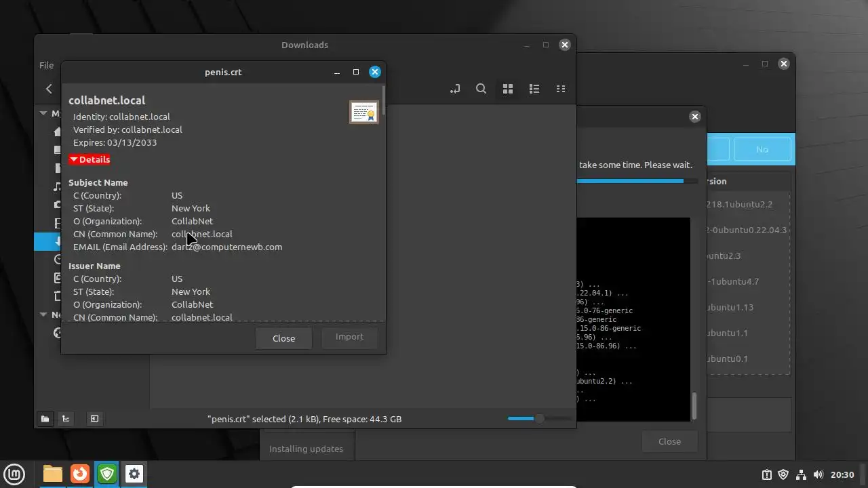Screen dimensions: 868x488
Task: Open the Linux Mint start menu
Action: click(x=15, y=474)
